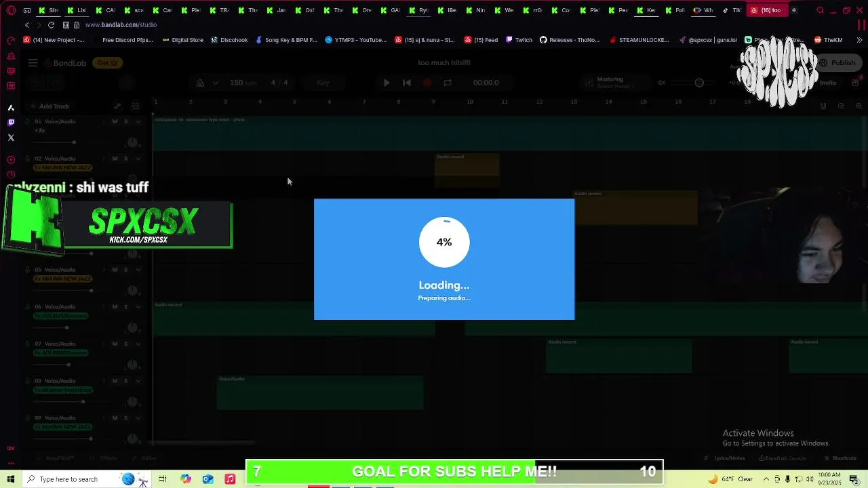Click the skip-to-start transport button
The image size is (868, 488).
pos(407,83)
